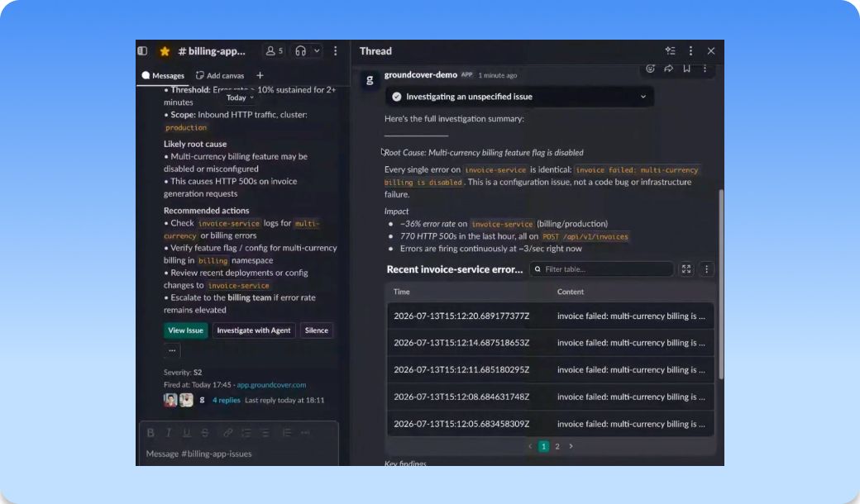Click the thread panel vertical scrollbar
The height and width of the screenshot is (504, 860).
pos(721,284)
